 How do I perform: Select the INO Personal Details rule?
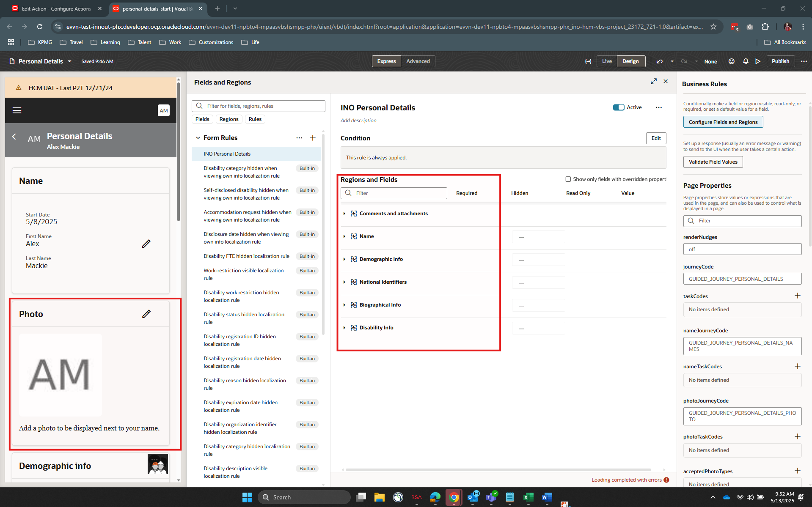[x=256, y=154]
